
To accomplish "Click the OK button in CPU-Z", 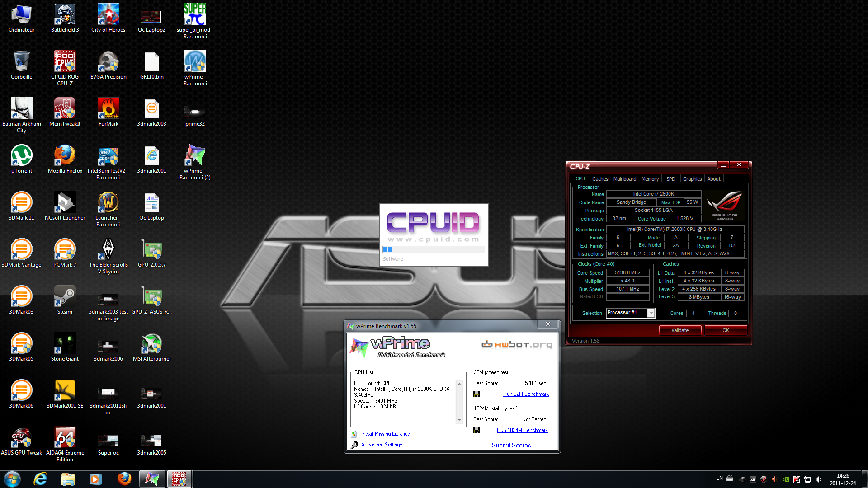I will point(726,330).
